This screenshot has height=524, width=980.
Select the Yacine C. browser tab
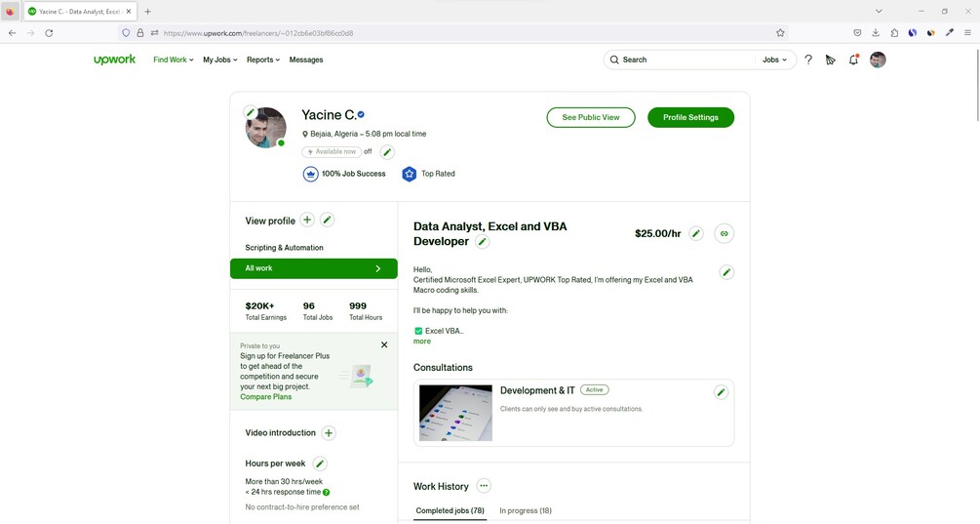(x=80, y=12)
